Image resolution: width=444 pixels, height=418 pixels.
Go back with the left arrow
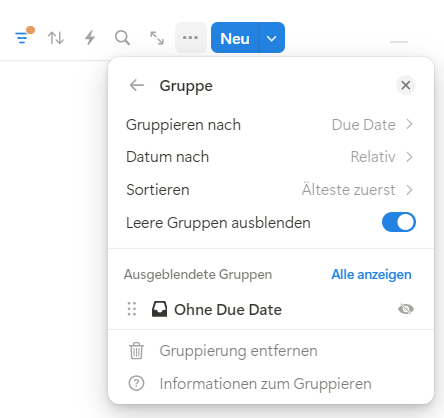137,85
